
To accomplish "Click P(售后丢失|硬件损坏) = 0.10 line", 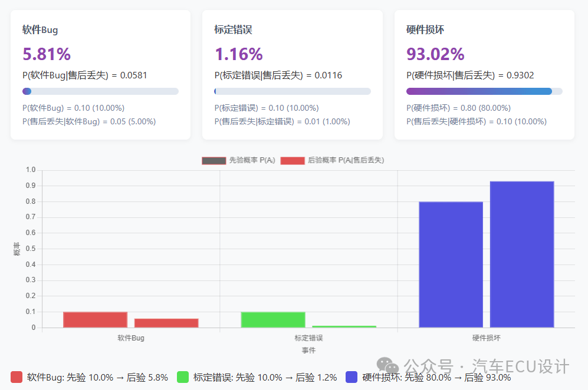I will [477, 121].
